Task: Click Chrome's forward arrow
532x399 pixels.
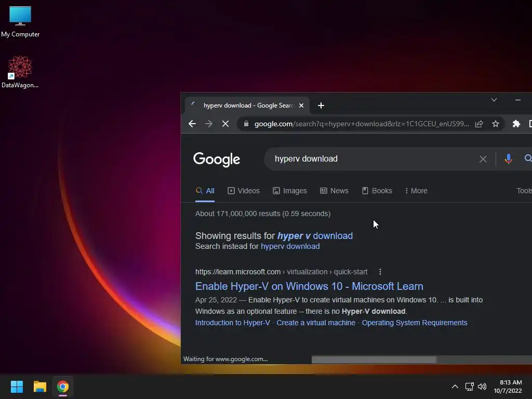Action: coord(209,124)
